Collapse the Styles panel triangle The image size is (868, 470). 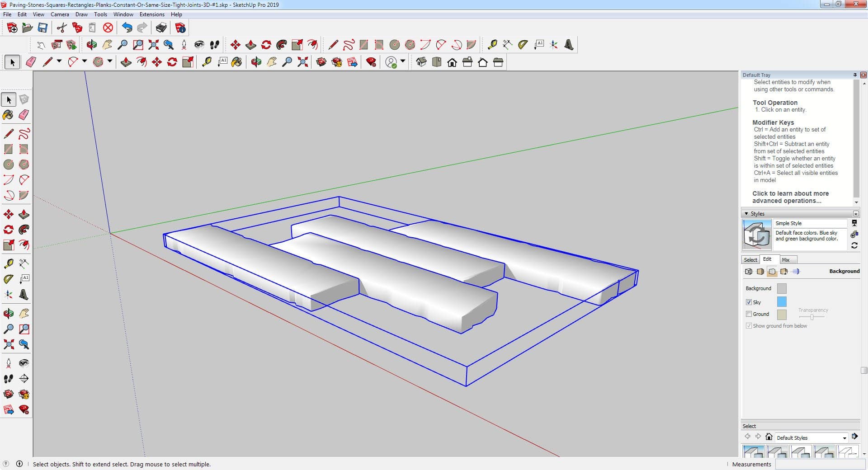[746, 214]
